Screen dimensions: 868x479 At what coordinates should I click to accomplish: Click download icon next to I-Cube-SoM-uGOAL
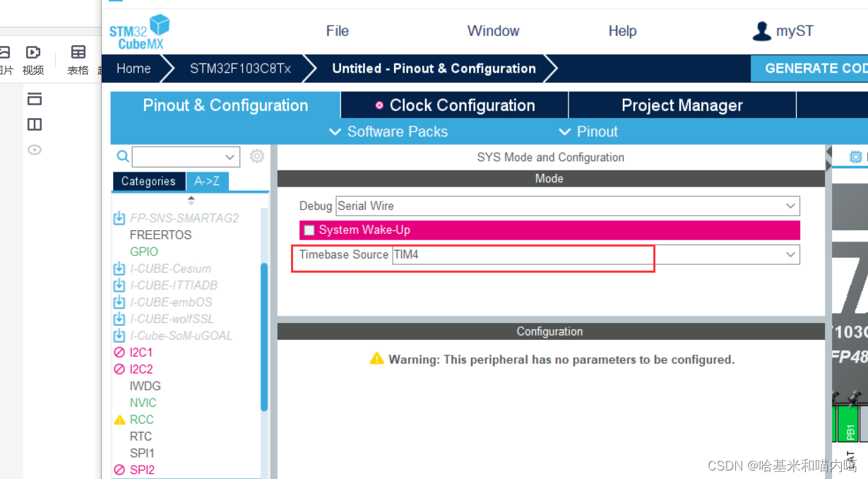(x=119, y=336)
